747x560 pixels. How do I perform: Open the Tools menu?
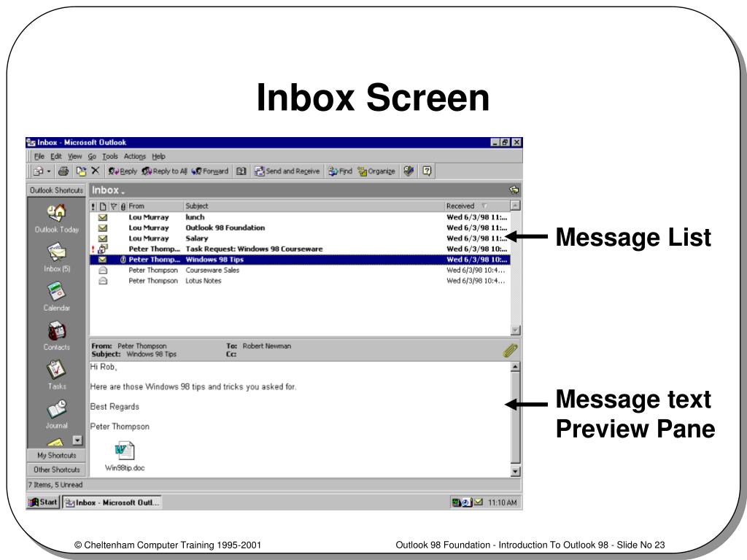109,156
